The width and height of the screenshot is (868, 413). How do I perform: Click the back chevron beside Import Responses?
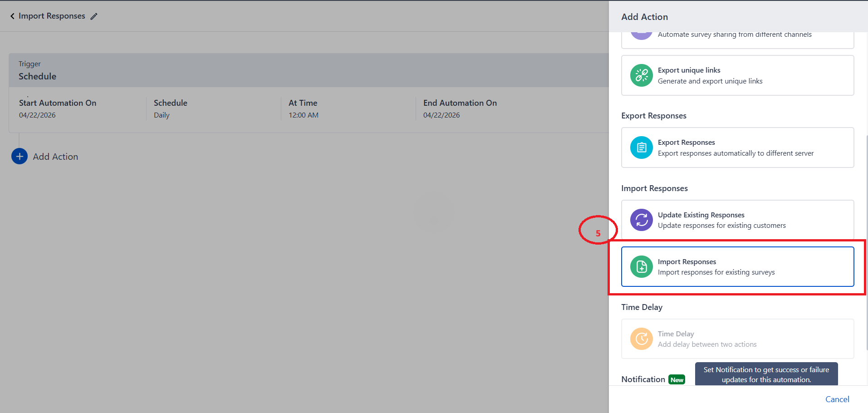[x=12, y=16]
